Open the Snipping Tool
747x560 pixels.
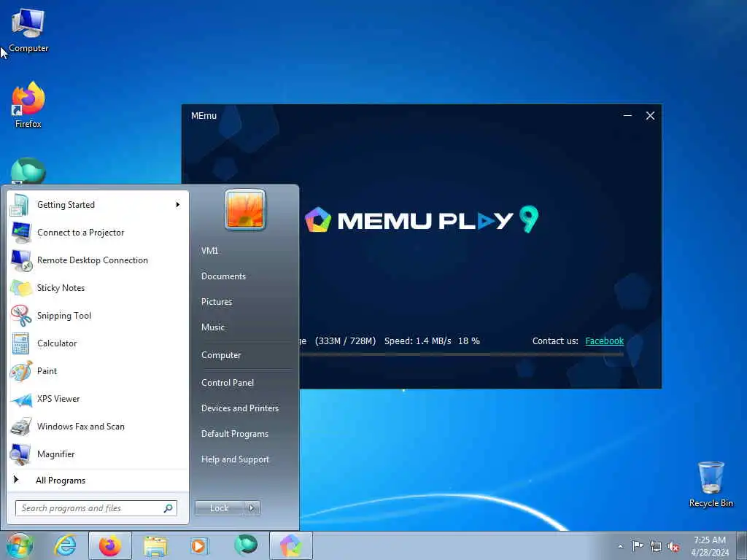click(x=98, y=315)
